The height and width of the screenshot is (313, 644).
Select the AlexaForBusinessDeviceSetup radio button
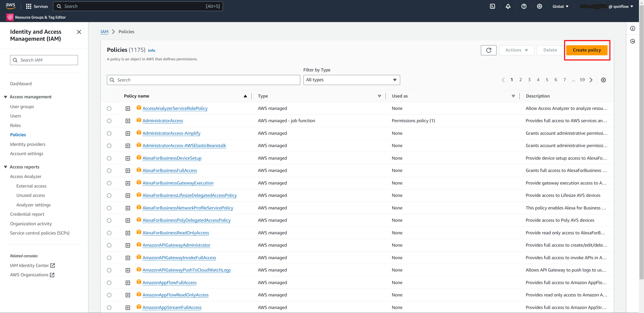click(109, 158)
